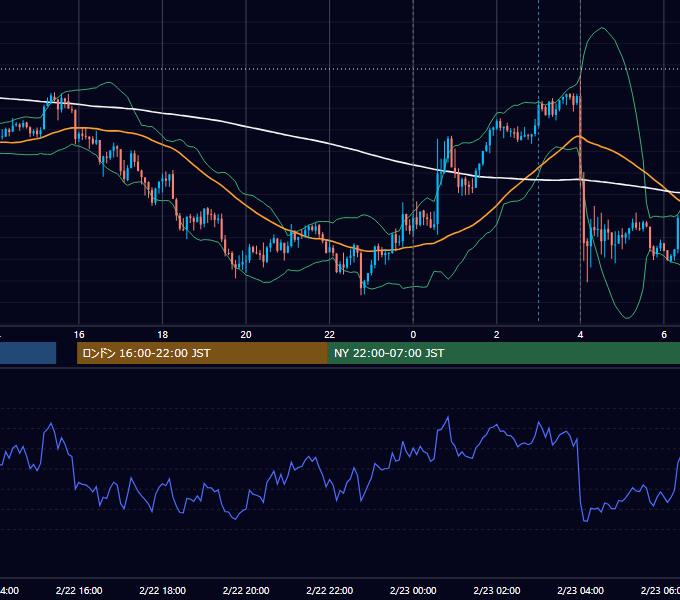The image size is (680, 600).
Task: Click the upper axis hour label 22
Action: tap(330, 335)
